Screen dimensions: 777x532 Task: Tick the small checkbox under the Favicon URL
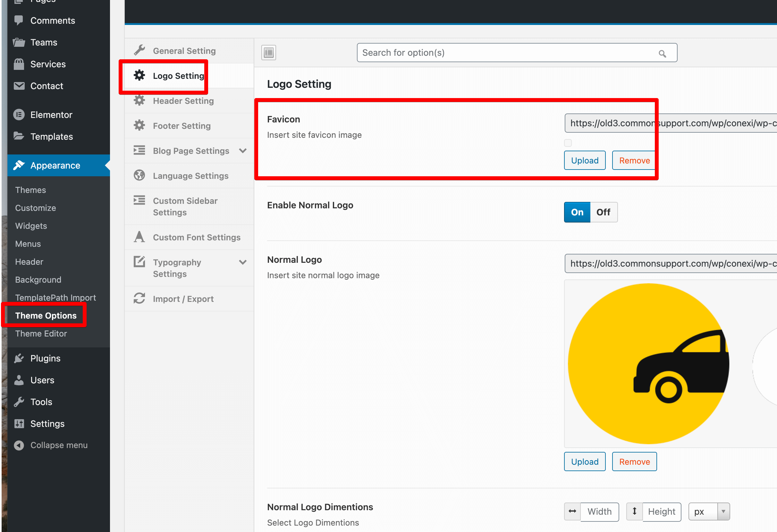click(568, 143)
